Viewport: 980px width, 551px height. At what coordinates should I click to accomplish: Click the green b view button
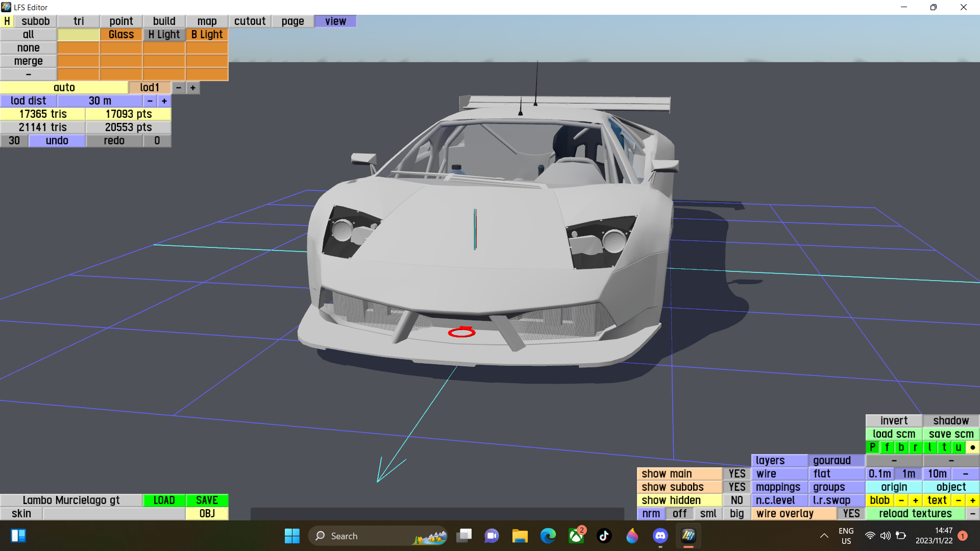[x=901, y=447]
